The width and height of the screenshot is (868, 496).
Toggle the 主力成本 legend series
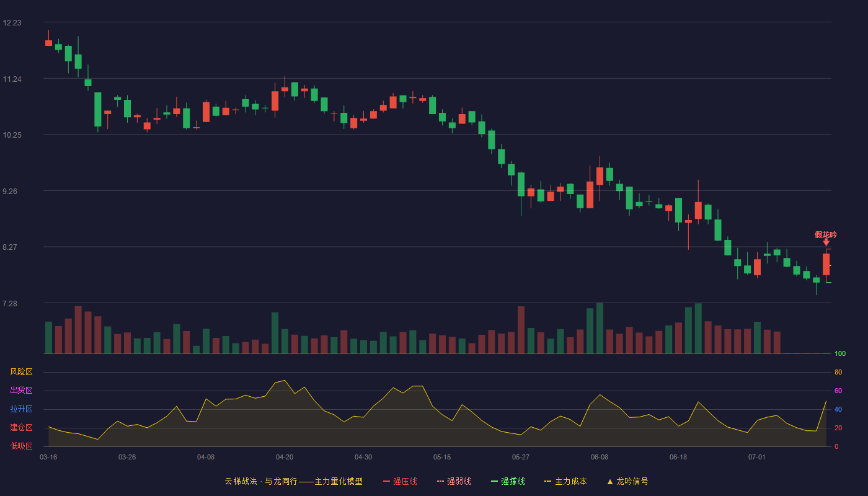pos(565,481)
